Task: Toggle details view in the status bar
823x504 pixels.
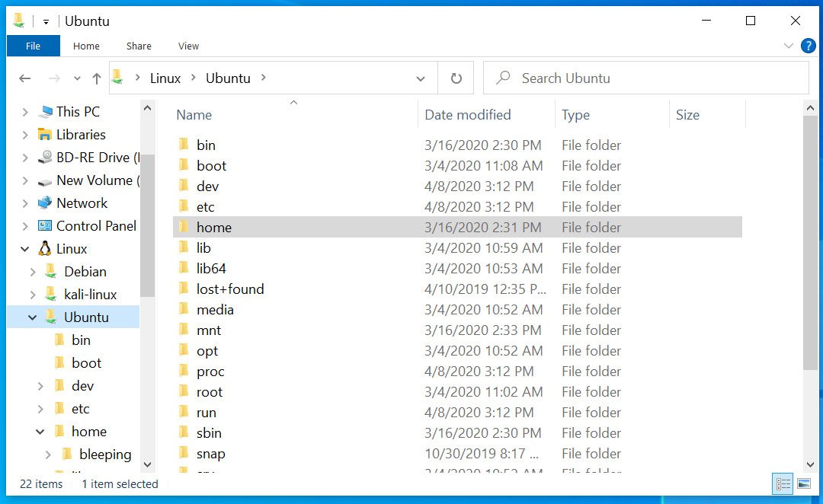Action: pyautogui.click(x=783, y=483)
